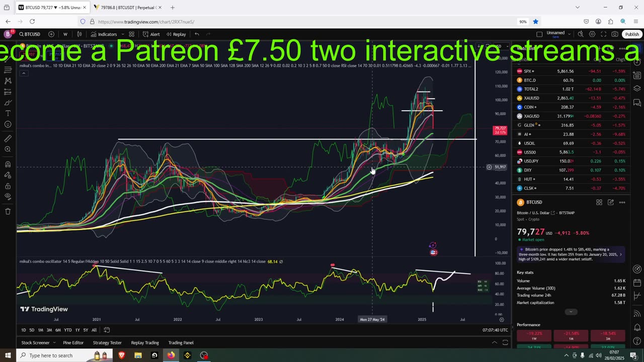Click the 07:07:40 UTC timezone label

(496, 330)
